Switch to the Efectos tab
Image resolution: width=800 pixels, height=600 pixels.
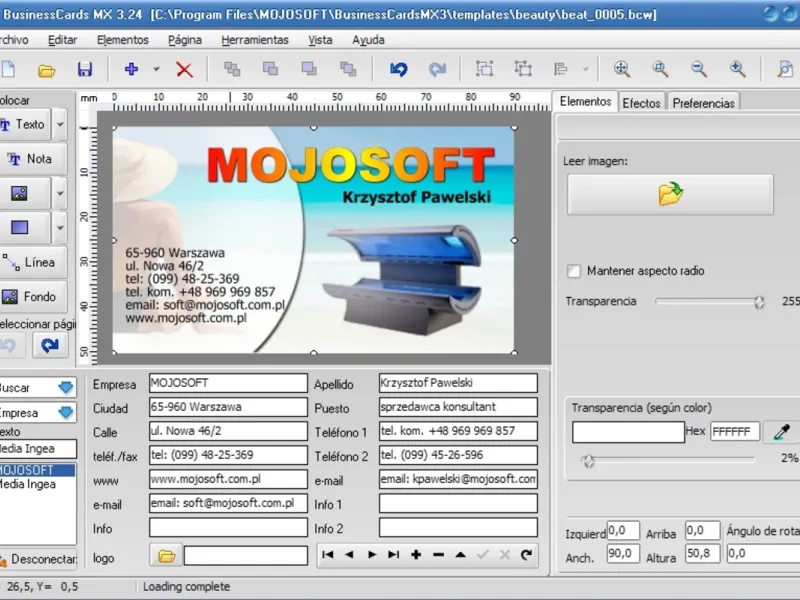tap(641, 103)
